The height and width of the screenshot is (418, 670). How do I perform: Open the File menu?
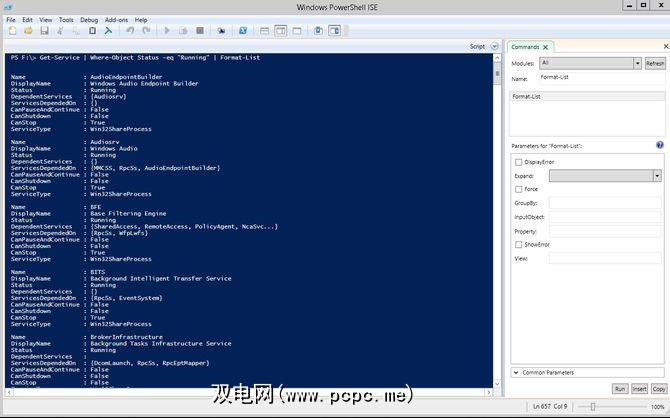pos(11,20)
